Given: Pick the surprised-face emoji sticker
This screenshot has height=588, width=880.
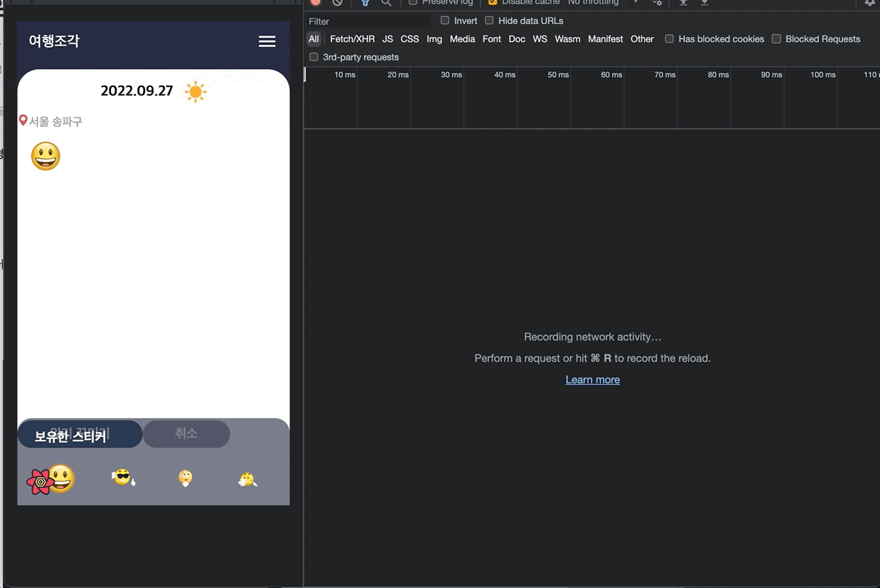Looking at the screenshot, I should point(186,478).
